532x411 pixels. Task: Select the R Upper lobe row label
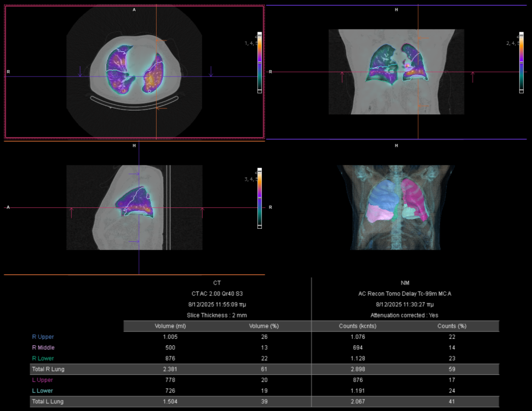(43, 337)
